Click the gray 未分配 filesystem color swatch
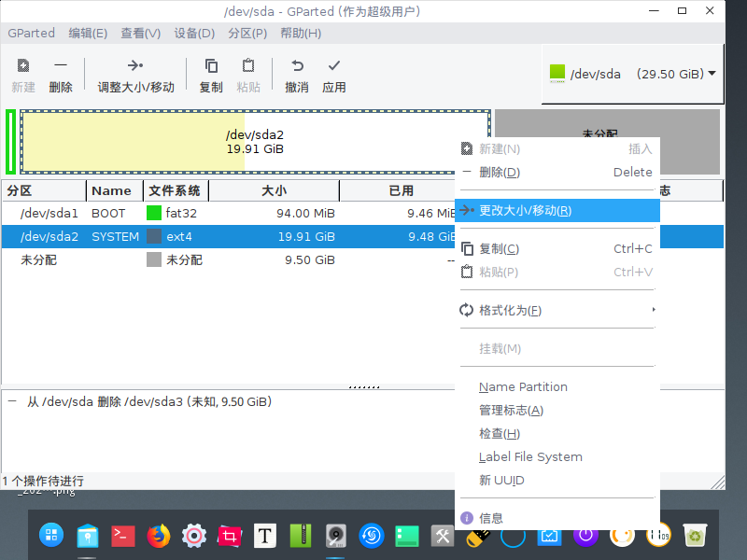The image size is (747, 560). click(154, 259)
